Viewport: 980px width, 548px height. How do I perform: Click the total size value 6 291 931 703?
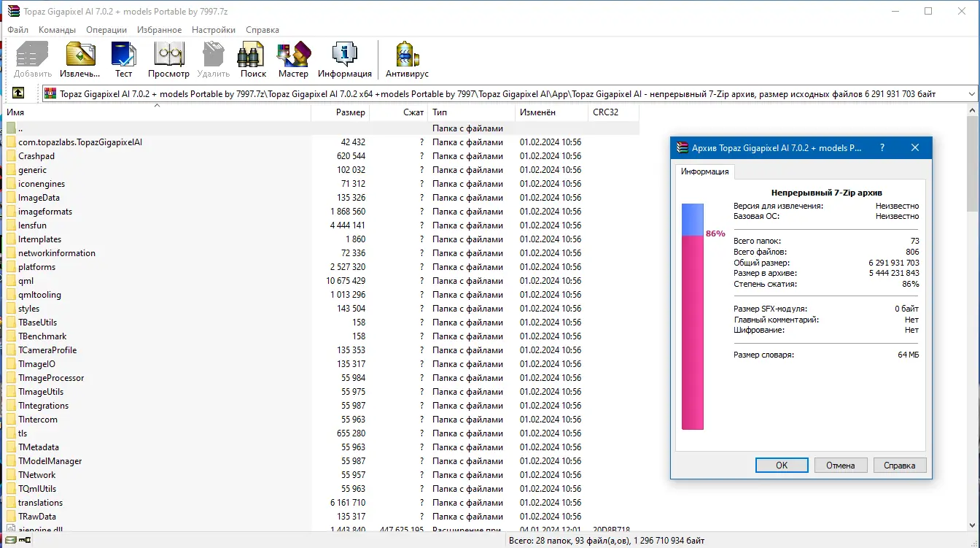[x=894, y=263]
